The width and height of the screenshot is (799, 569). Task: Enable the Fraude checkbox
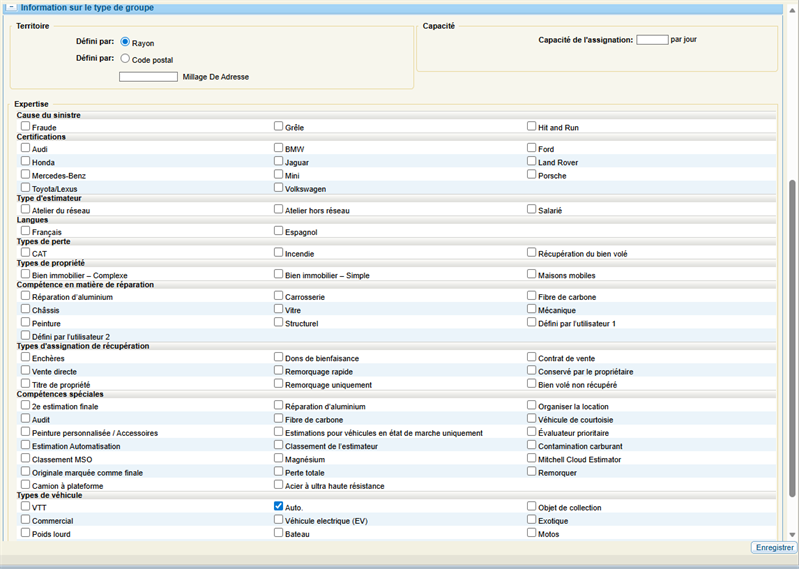click(26, 127)
